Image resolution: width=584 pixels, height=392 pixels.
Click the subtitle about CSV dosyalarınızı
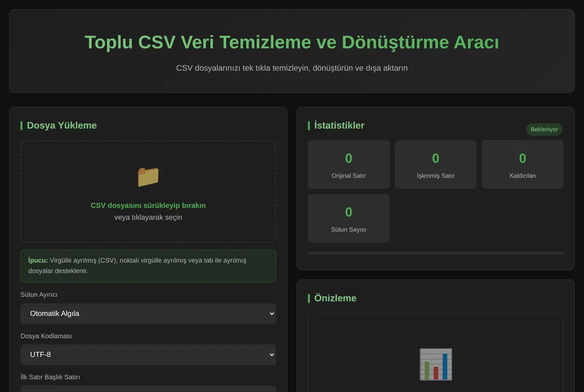tap(292, 68)
